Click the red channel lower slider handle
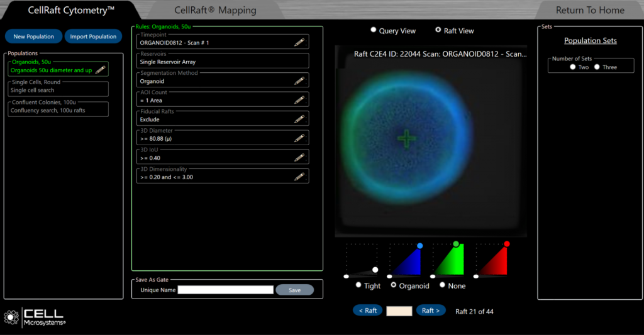Viewport: 644px width, 335px height. 475,277
